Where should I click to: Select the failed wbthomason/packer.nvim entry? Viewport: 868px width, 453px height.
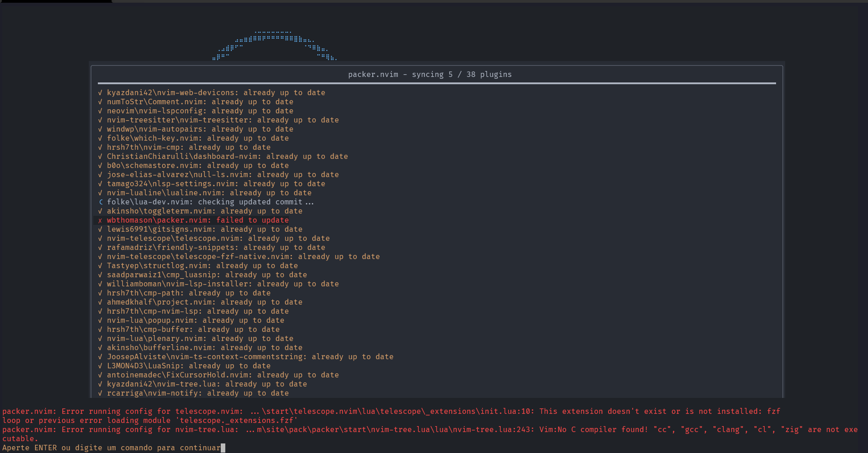click(x=193, y=220)
